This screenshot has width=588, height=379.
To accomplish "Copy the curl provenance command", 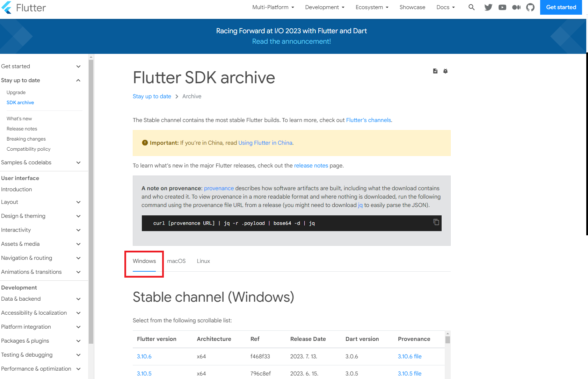I will [x=436, y=222].
